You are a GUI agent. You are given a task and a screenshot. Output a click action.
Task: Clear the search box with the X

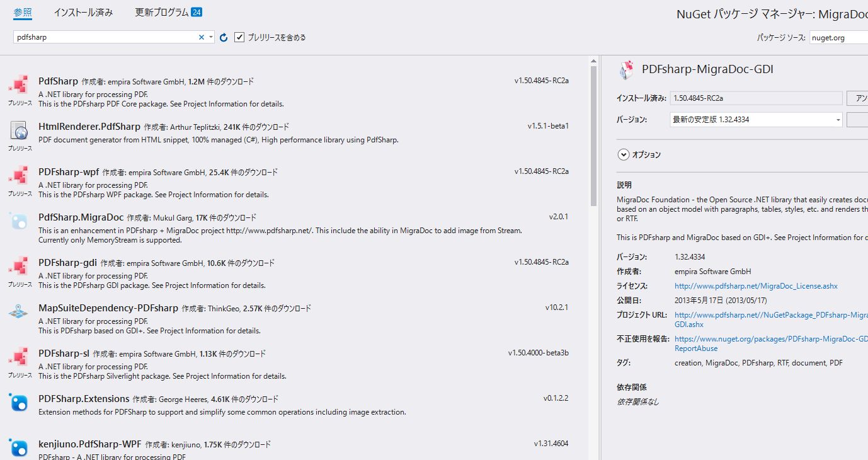(200, 37)
